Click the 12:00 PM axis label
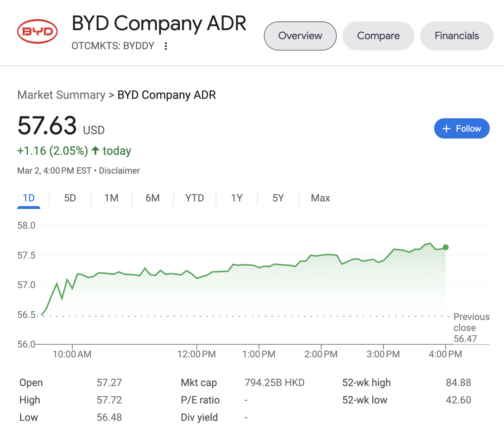This screenshot has width=504, height=431. pos(197,354)
